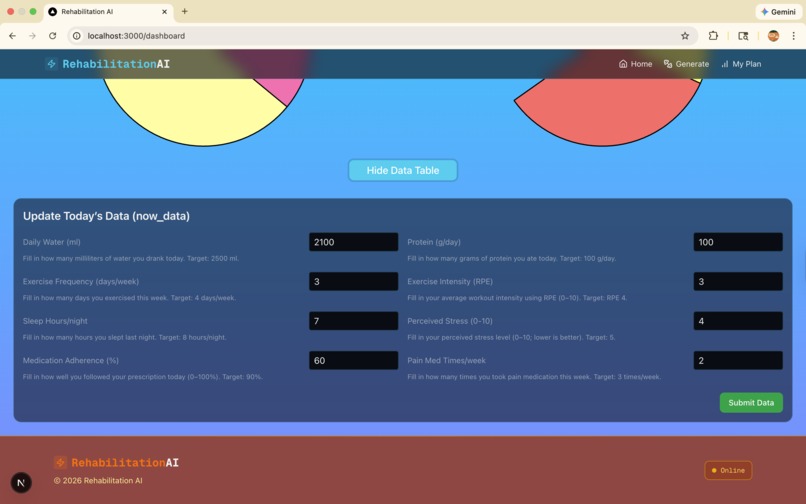This screenshot has height=504, width=806.
Task: Open the Next.js dev tools N badge
Action: tap(21, 482)
